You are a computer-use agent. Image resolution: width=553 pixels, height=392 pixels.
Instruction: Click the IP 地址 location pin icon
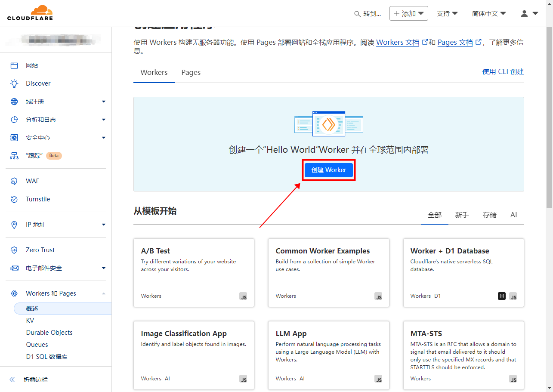coord(14,225)
